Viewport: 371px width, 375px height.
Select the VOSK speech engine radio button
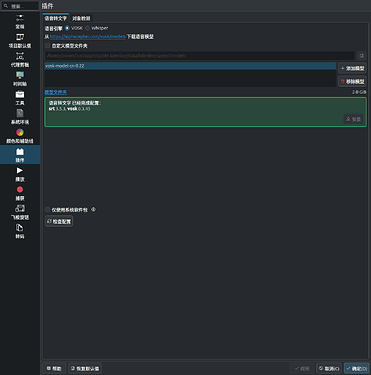[x=67, y=28]
